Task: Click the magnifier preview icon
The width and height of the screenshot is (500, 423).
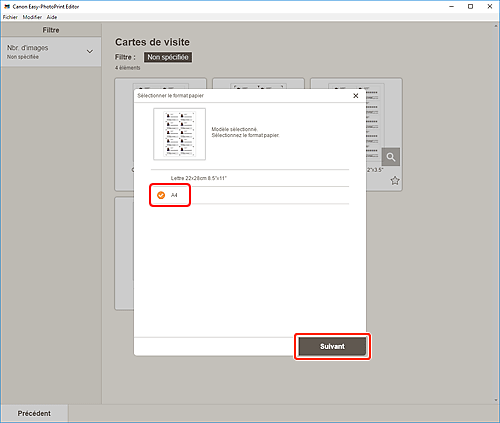Action: click(391, 157)
